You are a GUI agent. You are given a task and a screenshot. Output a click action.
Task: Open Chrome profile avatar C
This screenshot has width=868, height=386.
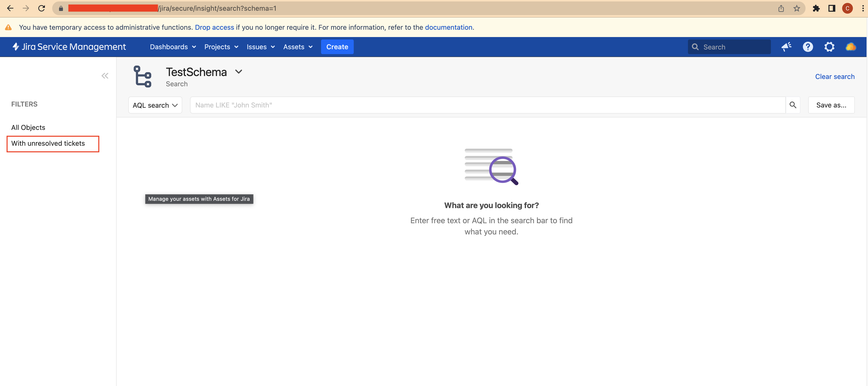(848, 9)
